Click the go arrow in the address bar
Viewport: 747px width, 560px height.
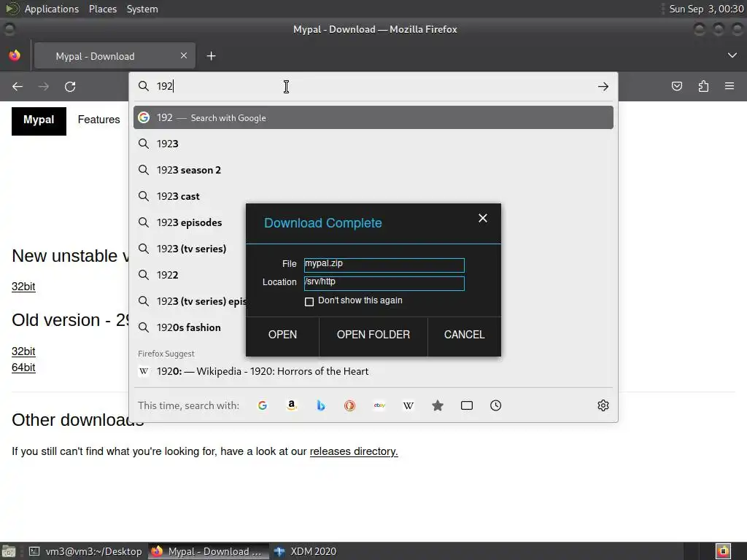(603, 87)
